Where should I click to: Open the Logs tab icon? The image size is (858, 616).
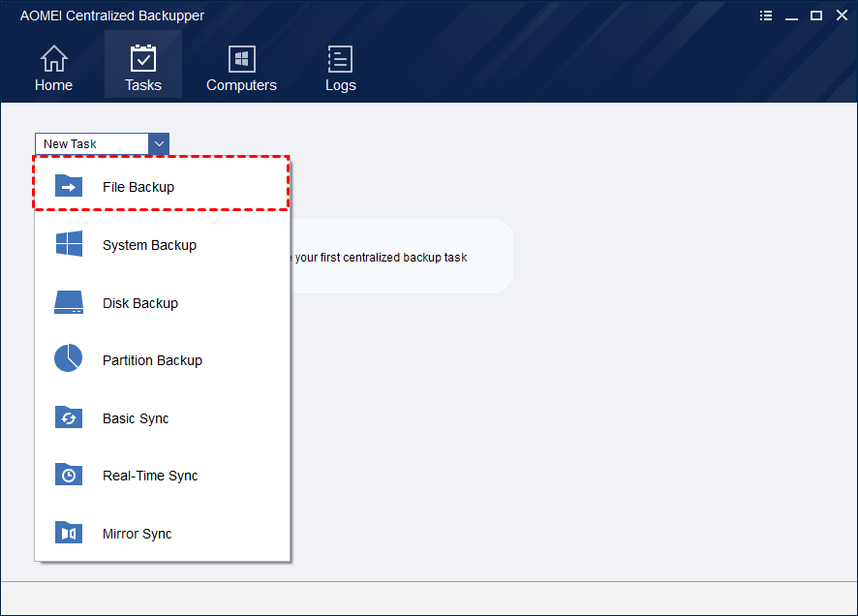[x=340, y=58]
